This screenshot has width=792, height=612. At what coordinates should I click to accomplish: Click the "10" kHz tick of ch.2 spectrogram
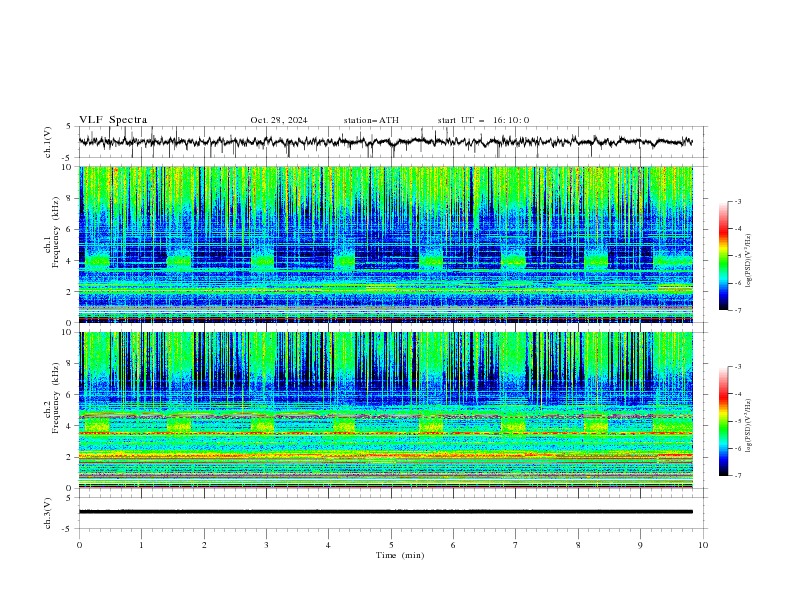[68, 332]
